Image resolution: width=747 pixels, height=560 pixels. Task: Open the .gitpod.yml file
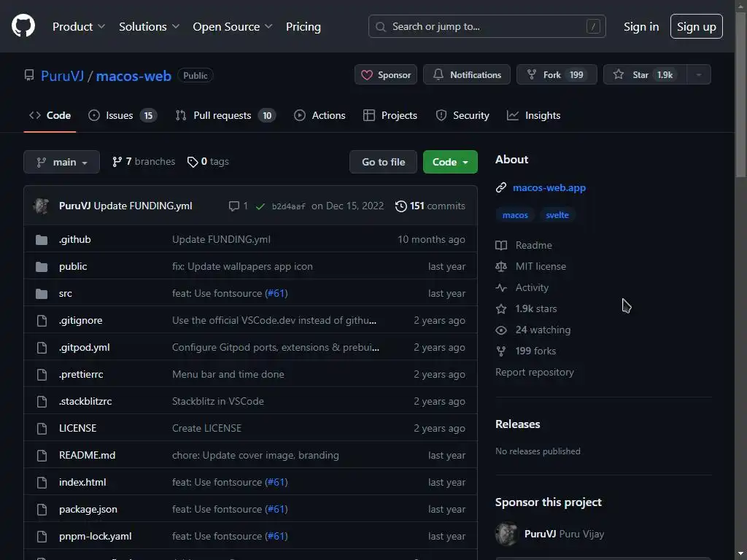[85, 348]
